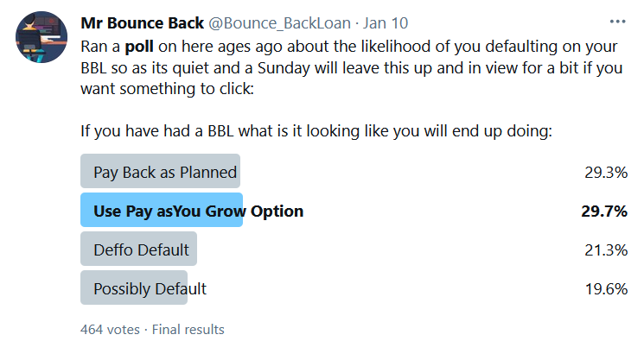Open the tweet via Jan 10 timestamp
The height and width of the screenshot is (341, 644).
click(386, 23)
